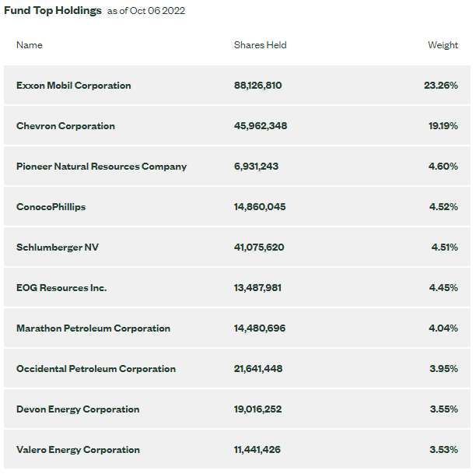
Task: Click EOG Resources Inc. name
Action: pyautogui.click(x=61, y=288)
